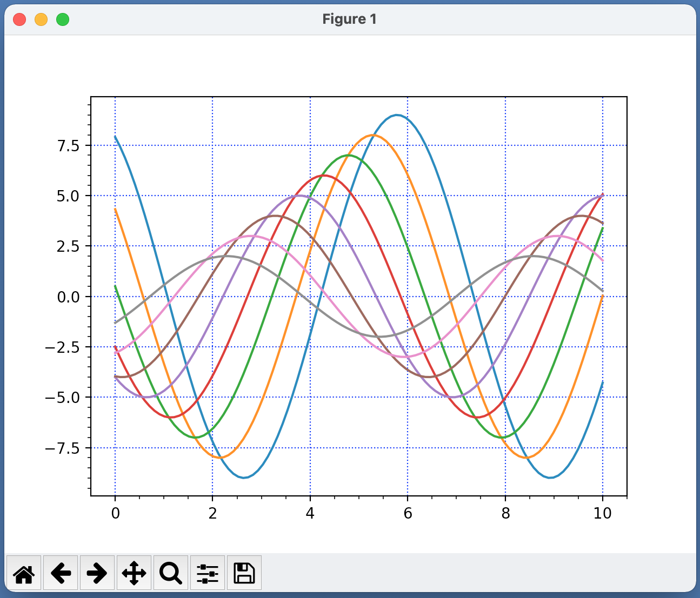700x598 pixels.
Task: Click the Home reset view icon
Action: coord(25,573)
